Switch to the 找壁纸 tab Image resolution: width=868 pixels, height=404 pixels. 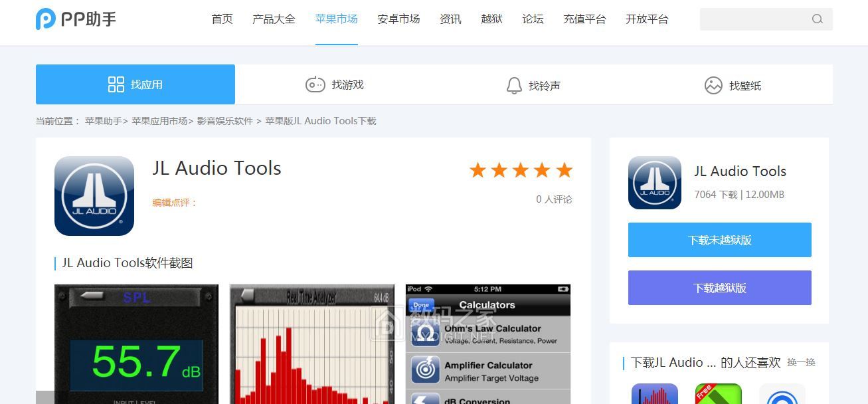[733, 84]
